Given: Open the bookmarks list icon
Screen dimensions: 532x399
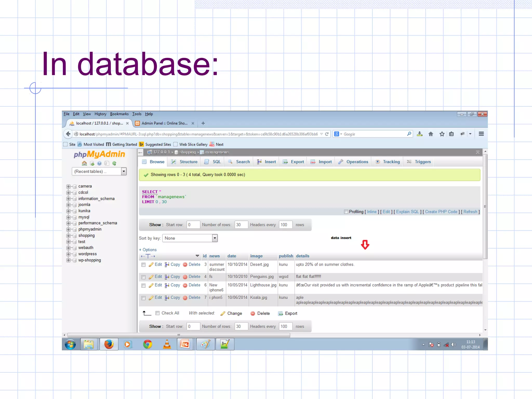Looking at the screenshot, I should click(x=451, y=134).
